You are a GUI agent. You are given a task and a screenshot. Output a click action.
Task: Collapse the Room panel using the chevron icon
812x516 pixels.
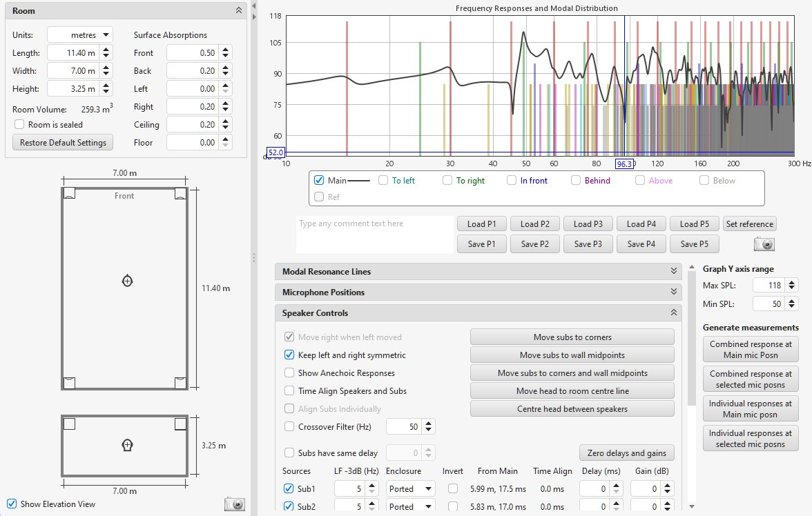click(239, 11)
